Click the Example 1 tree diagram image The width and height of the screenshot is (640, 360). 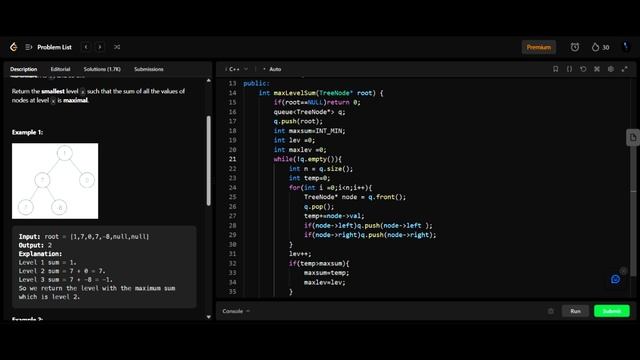click(55, 181)
